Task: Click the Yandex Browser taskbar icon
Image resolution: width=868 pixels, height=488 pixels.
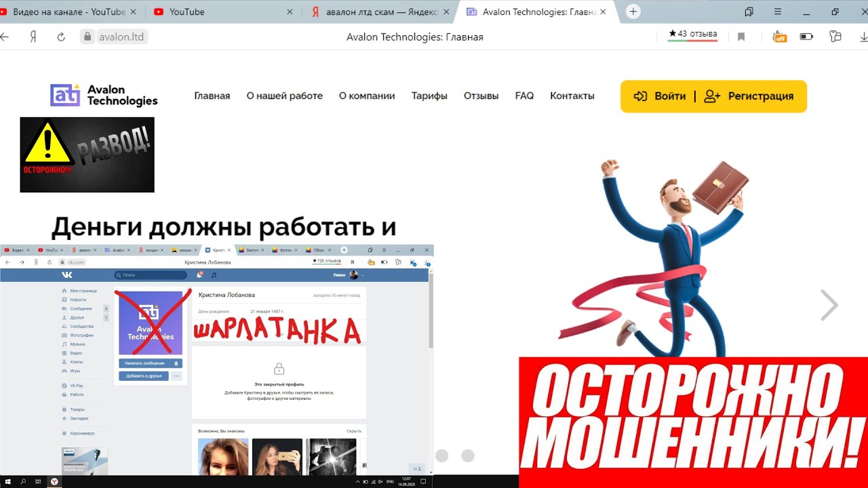Action: [55, 481]
